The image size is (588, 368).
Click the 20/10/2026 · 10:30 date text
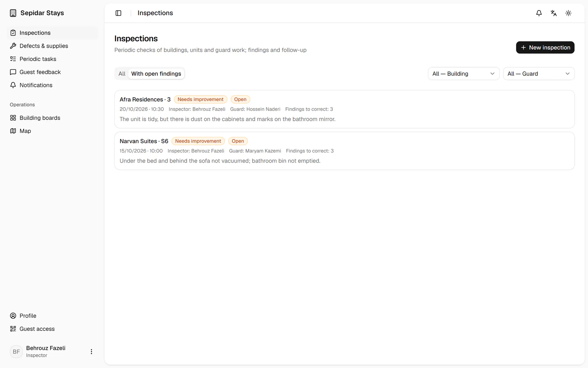[142, 109]
